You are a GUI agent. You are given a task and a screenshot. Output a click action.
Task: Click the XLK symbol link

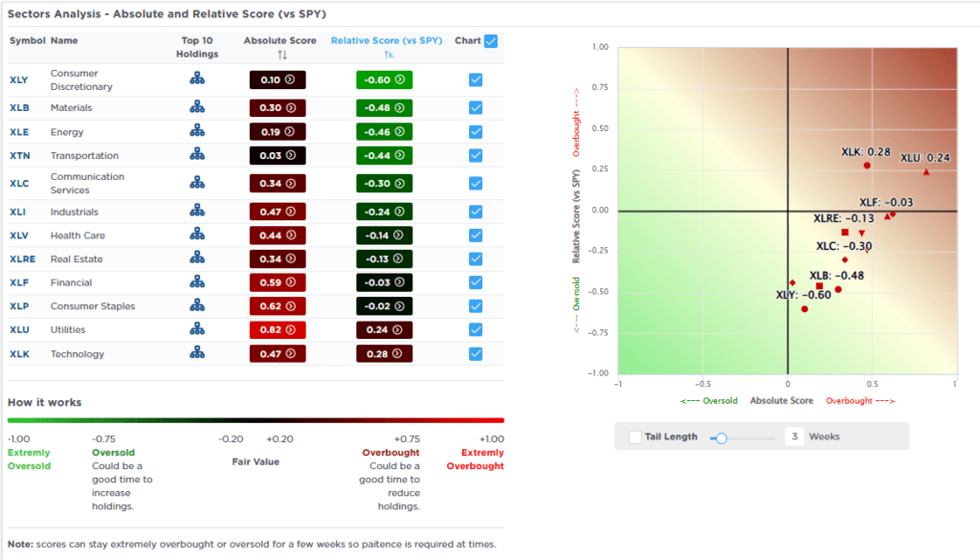point(19,354)
